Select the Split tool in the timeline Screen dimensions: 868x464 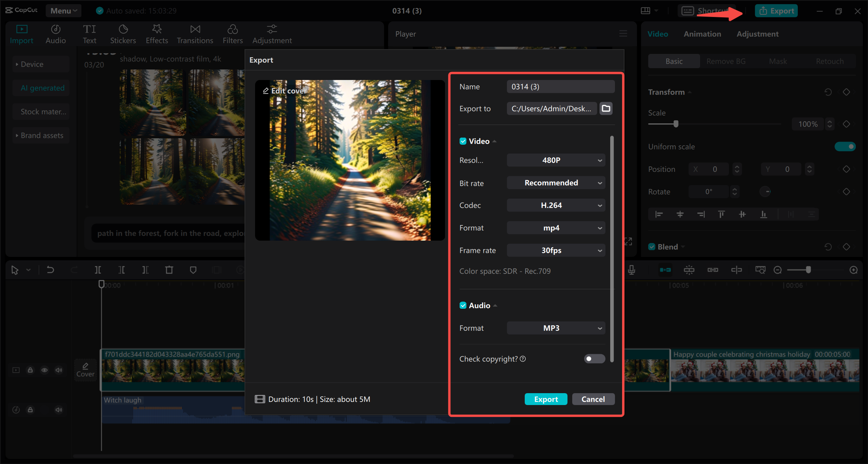(98, 269)
